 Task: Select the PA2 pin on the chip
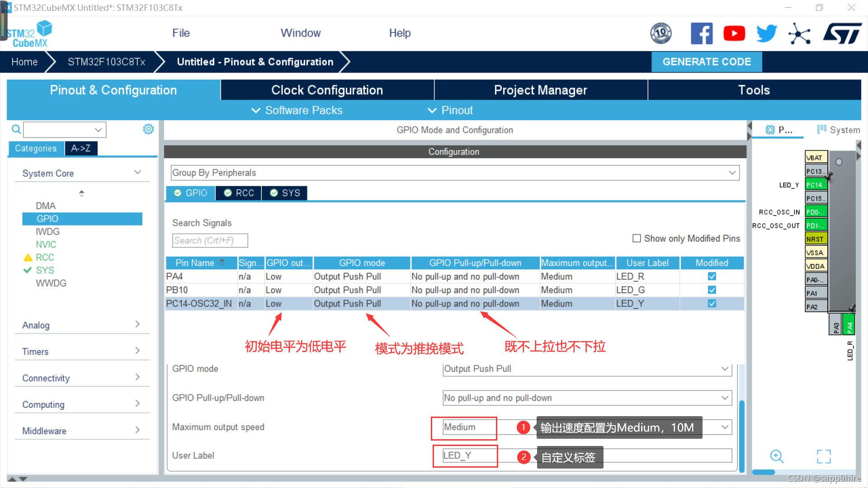click(x=816, y=307)
